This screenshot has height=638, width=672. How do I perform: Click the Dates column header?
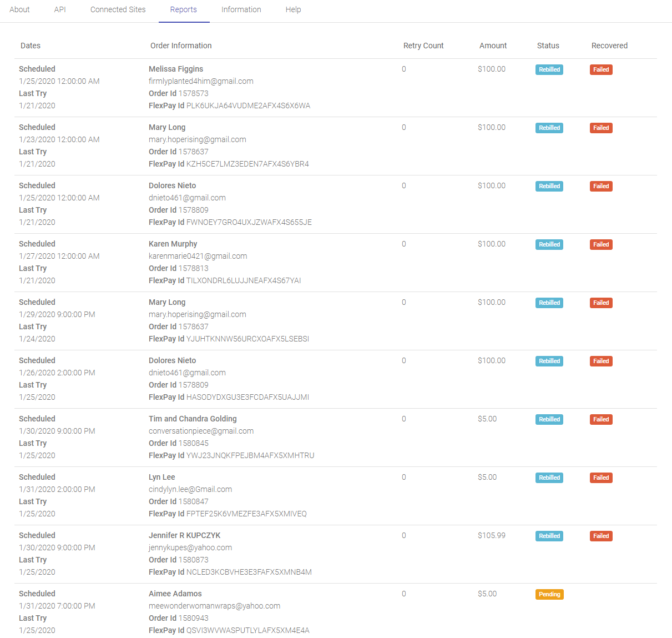pyautogui.click(x=30, y=46)
